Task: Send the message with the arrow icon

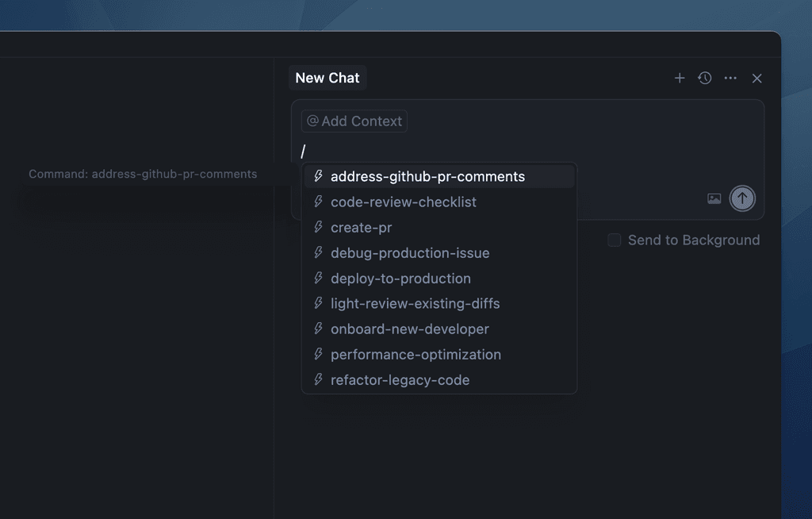Action: pos(742,198)
